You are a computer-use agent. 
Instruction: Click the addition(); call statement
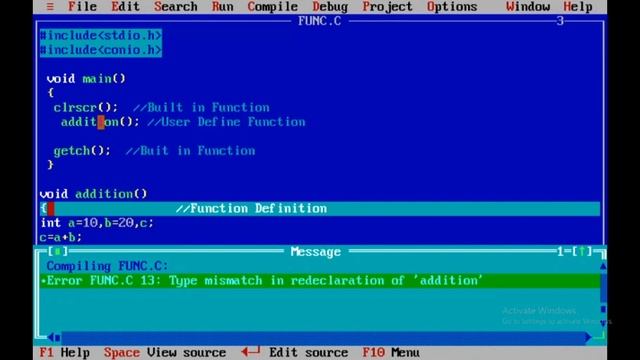[x=100, y=122]
